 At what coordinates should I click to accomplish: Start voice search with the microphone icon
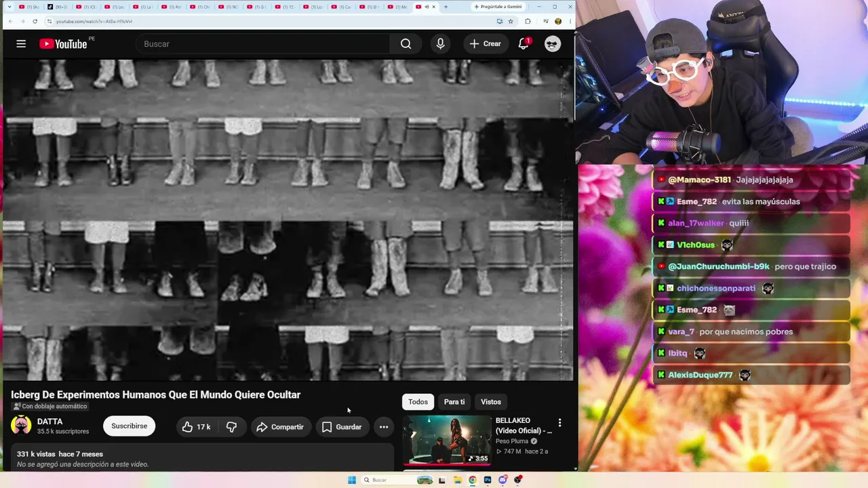coord(441,44)
